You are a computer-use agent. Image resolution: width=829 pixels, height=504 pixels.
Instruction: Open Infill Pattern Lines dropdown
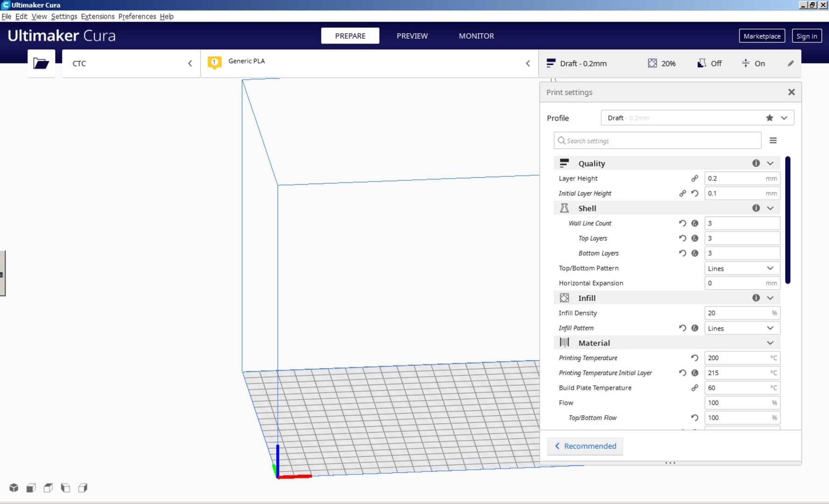click(x=742, y=328)
